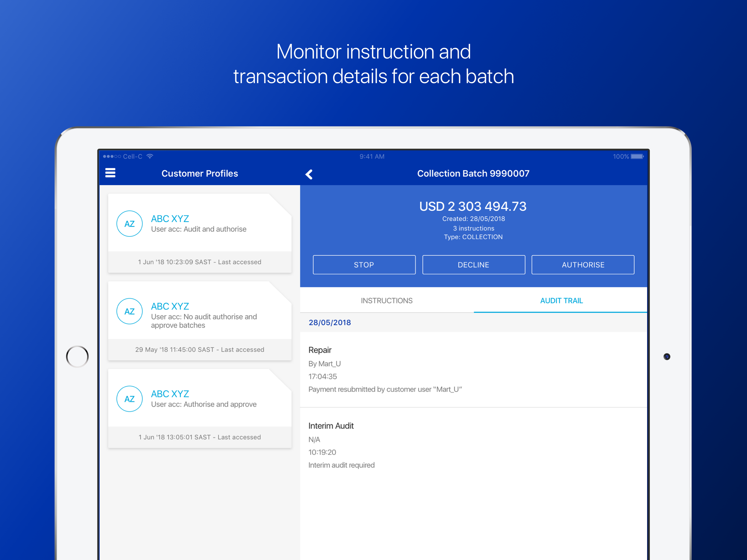The image size is (747, 560).
Task: Tap the Type: COLLECTION label
Action: (473, 237)
